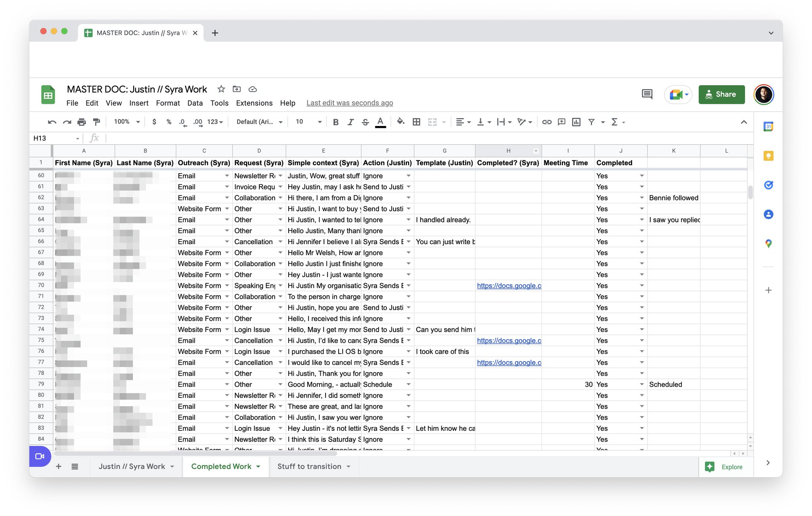Toggle bold formatting
This screenshot has height=516, width=812.
coord(336,122)
